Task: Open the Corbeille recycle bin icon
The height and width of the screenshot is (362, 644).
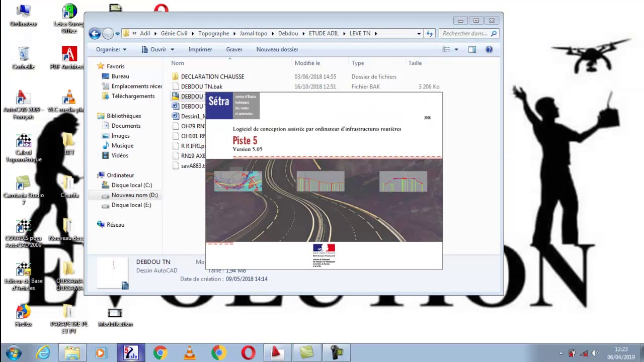Action: coord(23,58)
